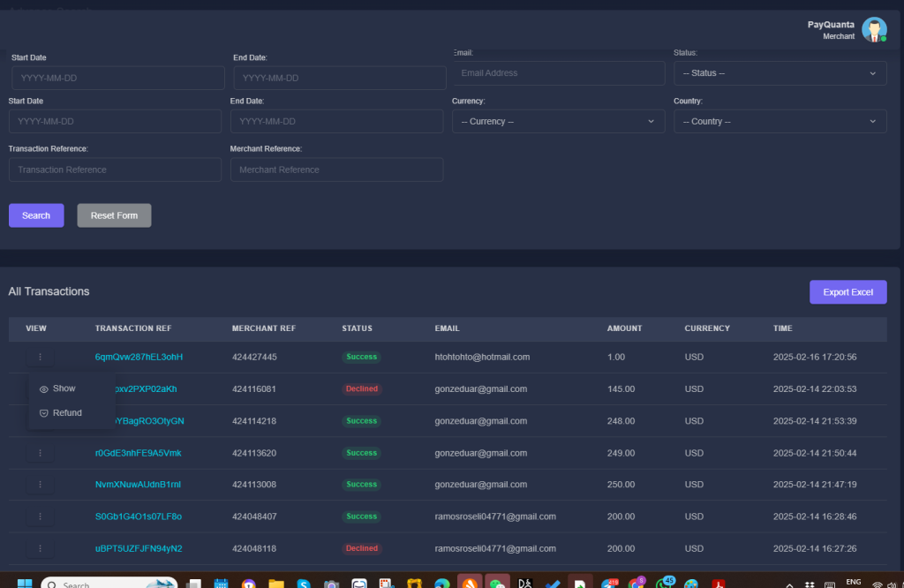Open the actions kebab menu on the first transaction row

tap(40, 357)
